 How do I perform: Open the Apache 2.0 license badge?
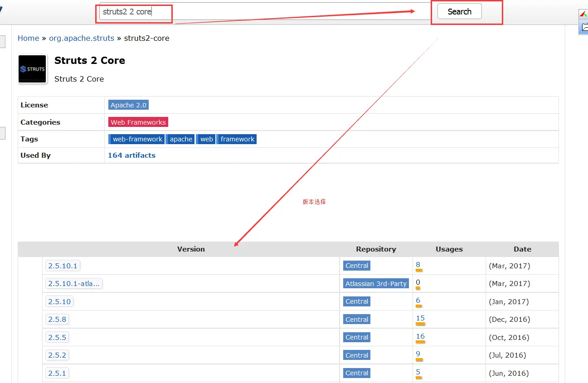tap(129, 105)
